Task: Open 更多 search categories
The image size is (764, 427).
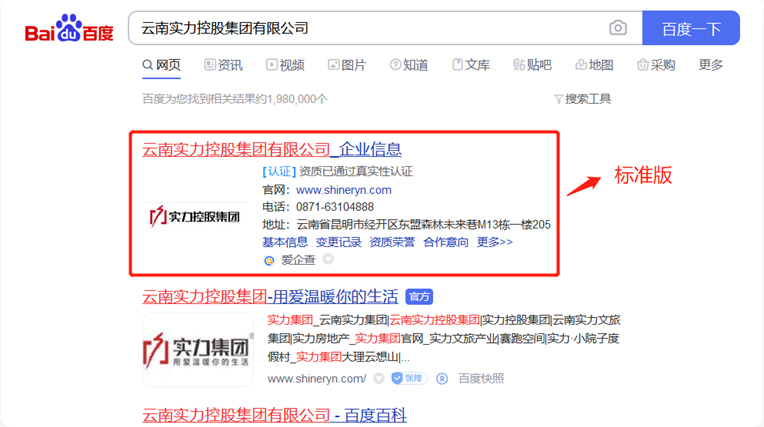Action: tap(711, 65)
